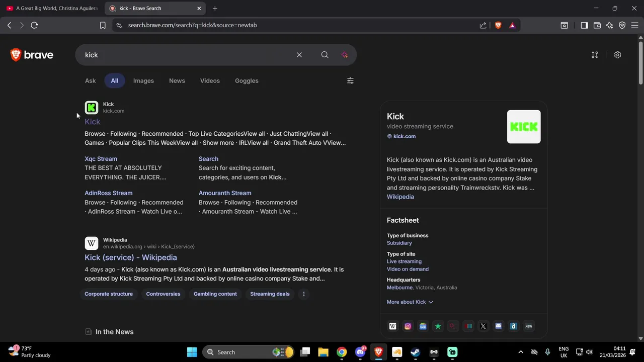Jump to Corporate structure section chip
Image resolution: width=644 pixels, height=362 pixels.
point(109,294)
